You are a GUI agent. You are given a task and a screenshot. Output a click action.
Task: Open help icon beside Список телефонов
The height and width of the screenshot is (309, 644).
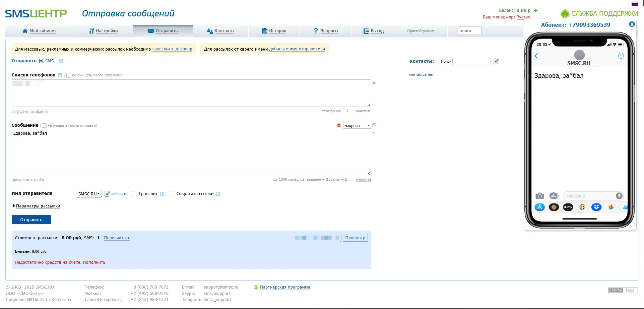click(60, 75)
